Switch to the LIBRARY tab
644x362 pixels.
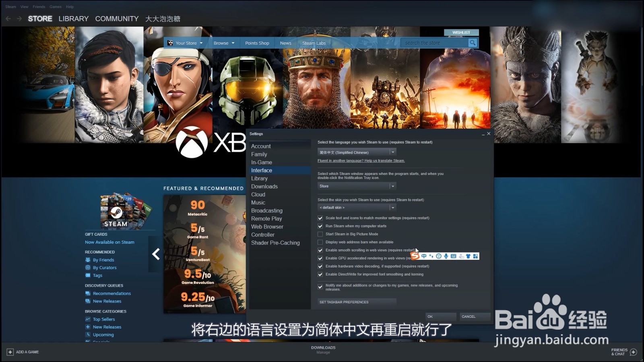tap(74, 19)
